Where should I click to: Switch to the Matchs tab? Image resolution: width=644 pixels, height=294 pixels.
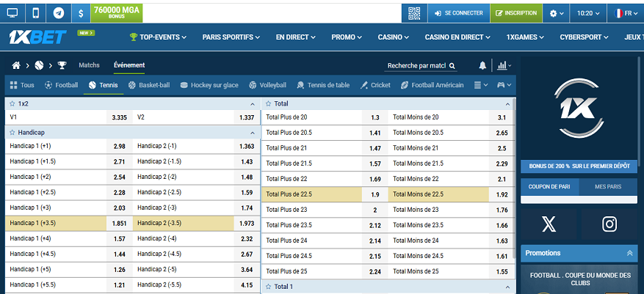tap(89, 65)
